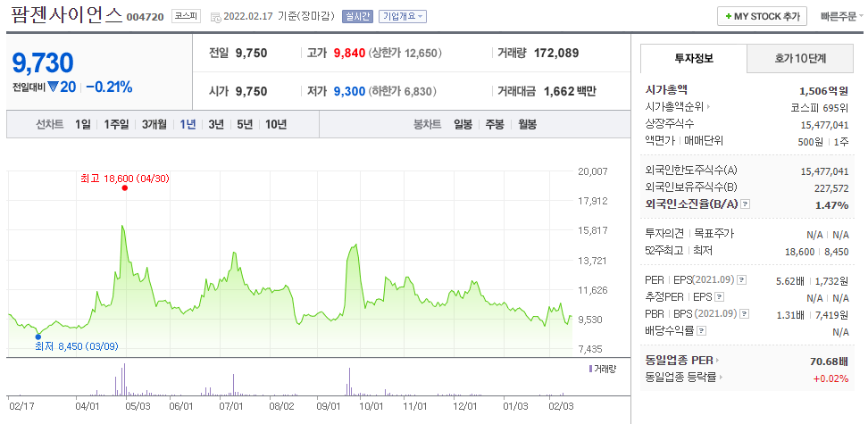Click the 실시간 badge button
Viewport: 868px width, 424px height.
point(357,17)
